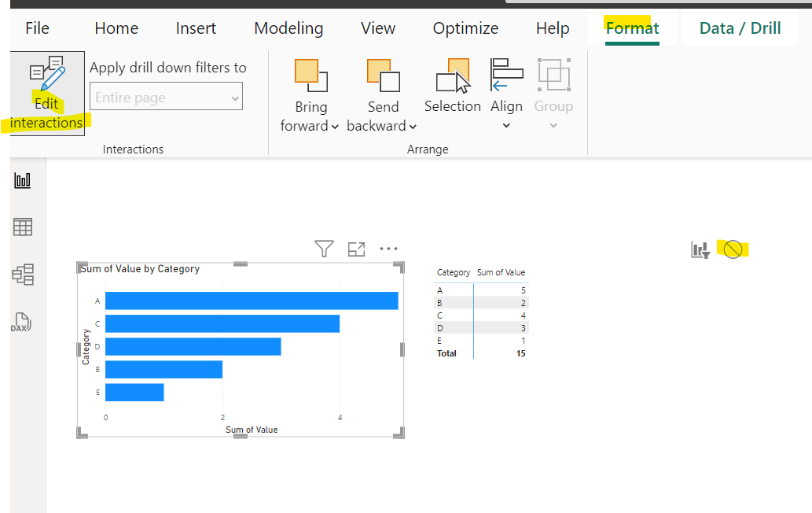The width and height of the screenshot is (812, 513).
Task: Click chart title Sum of Value by Category
Action: coord(140,269)
